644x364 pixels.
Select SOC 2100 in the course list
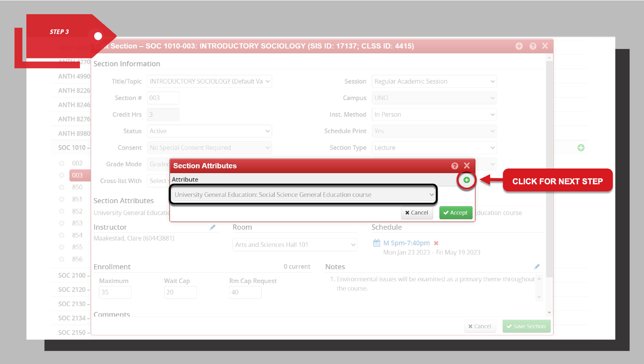[x=72, y=275]
